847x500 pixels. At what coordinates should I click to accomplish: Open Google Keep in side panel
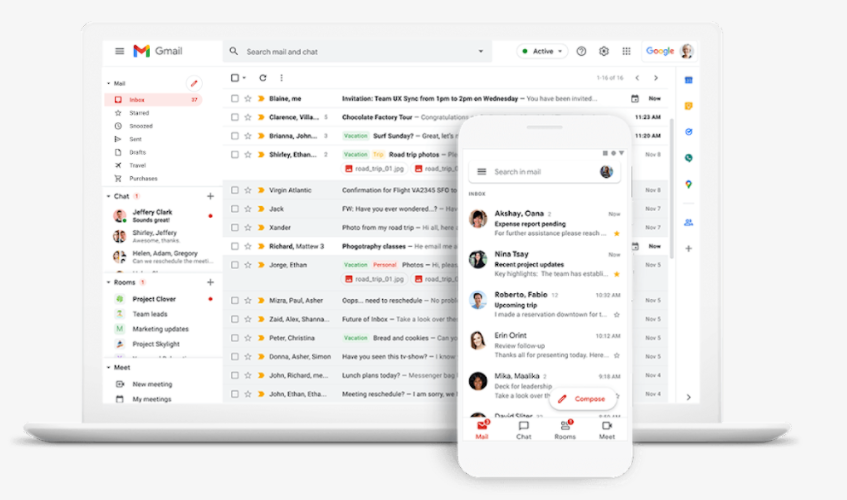tap(689, 106)
